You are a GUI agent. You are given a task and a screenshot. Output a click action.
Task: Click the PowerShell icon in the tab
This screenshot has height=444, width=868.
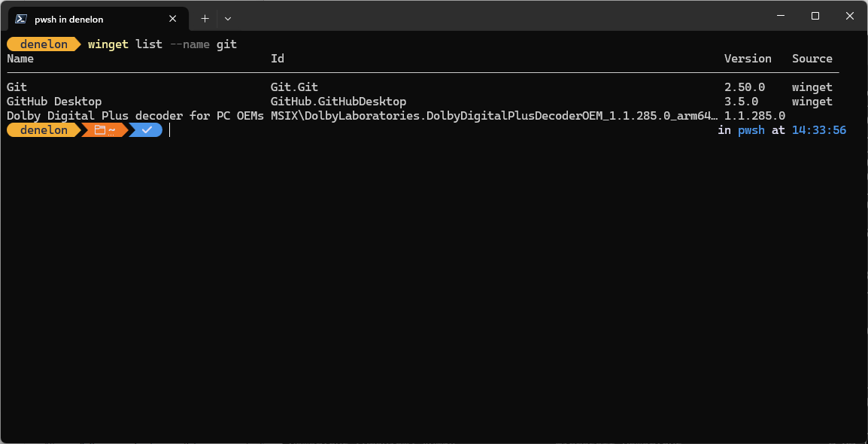(21, 19)
